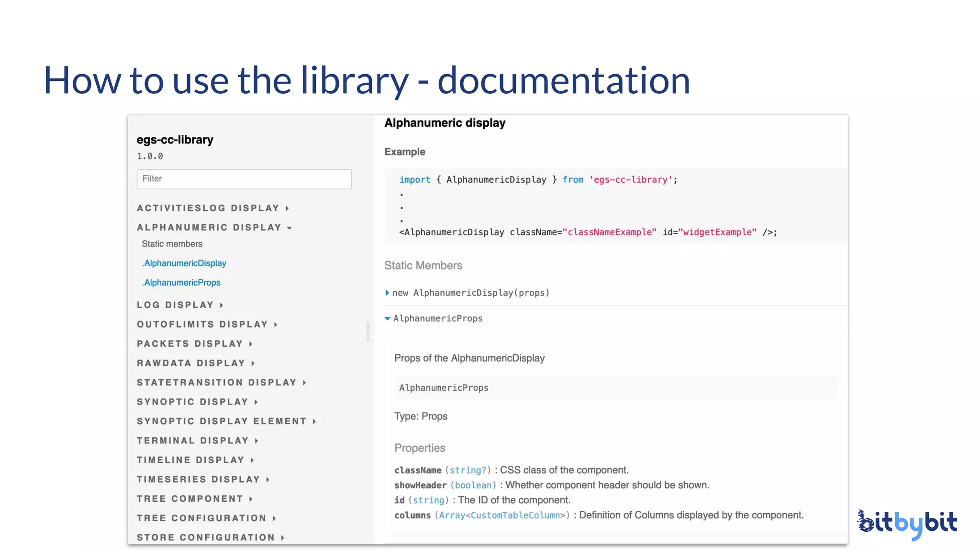Image resolution: width=980 pixels, height=551 pixels.
Task: Expand LOG DISPLAY section
Action: 180,305
